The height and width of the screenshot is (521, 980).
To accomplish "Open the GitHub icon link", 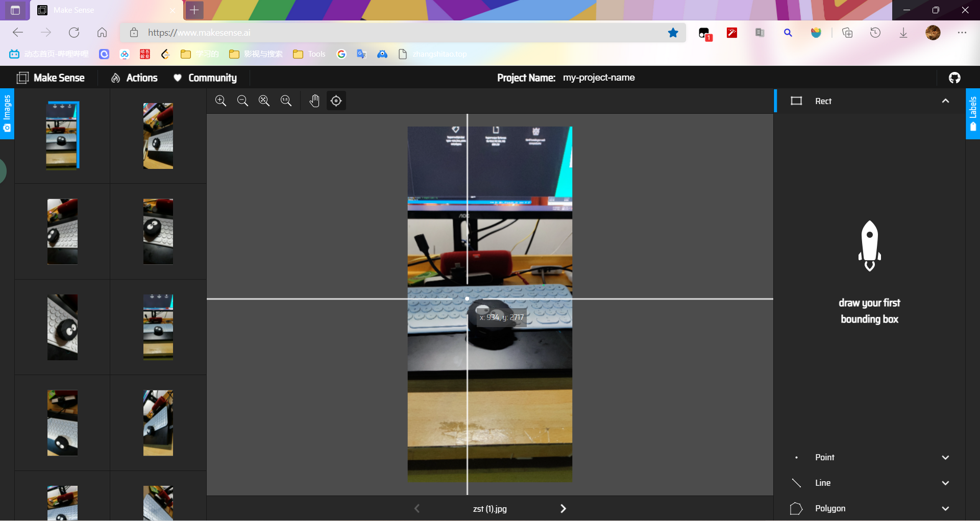I will tap(954, 78).
